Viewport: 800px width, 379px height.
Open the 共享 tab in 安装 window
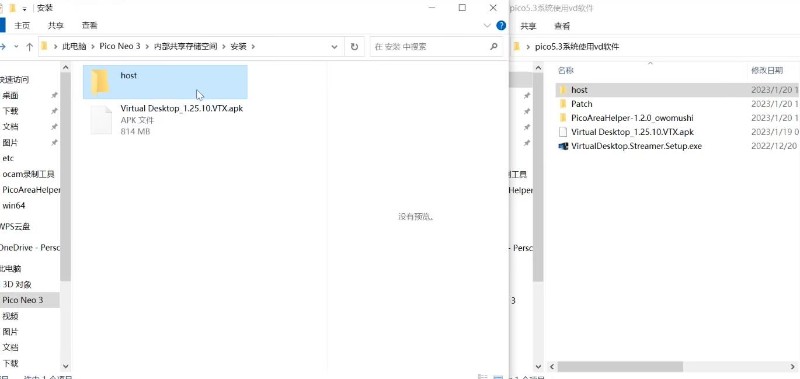pos(56,25)
